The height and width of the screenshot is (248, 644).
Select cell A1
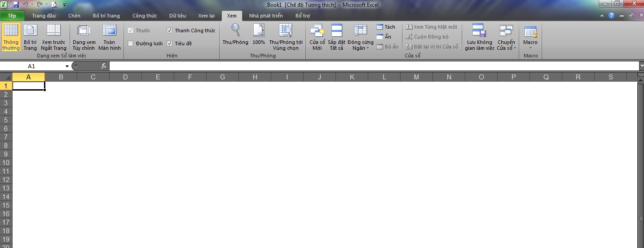[x=29, y=86]
